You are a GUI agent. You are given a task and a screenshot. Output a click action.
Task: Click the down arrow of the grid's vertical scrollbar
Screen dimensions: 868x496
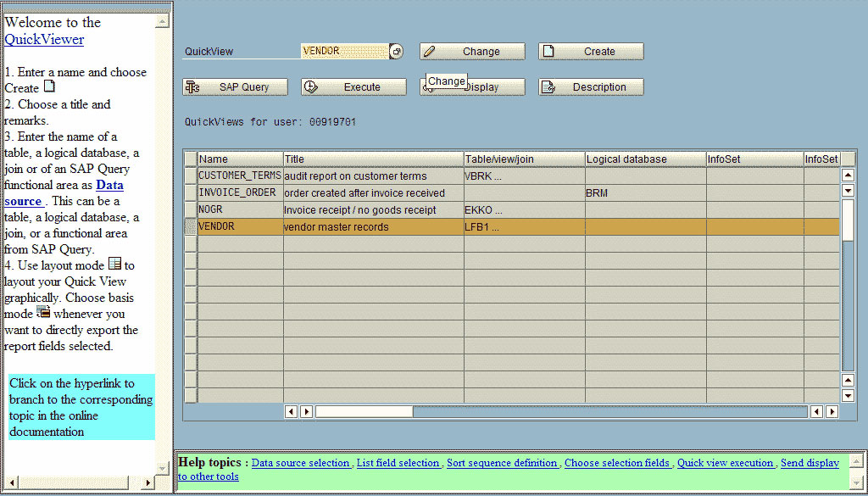(x=848, y=394)
